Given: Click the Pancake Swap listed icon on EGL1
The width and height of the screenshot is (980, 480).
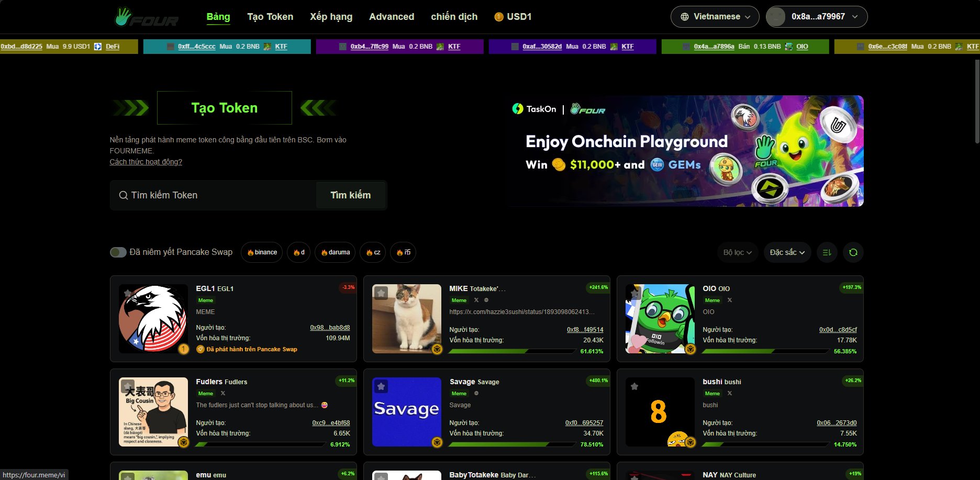Looking at the screenshot, I should click(200, 349).
